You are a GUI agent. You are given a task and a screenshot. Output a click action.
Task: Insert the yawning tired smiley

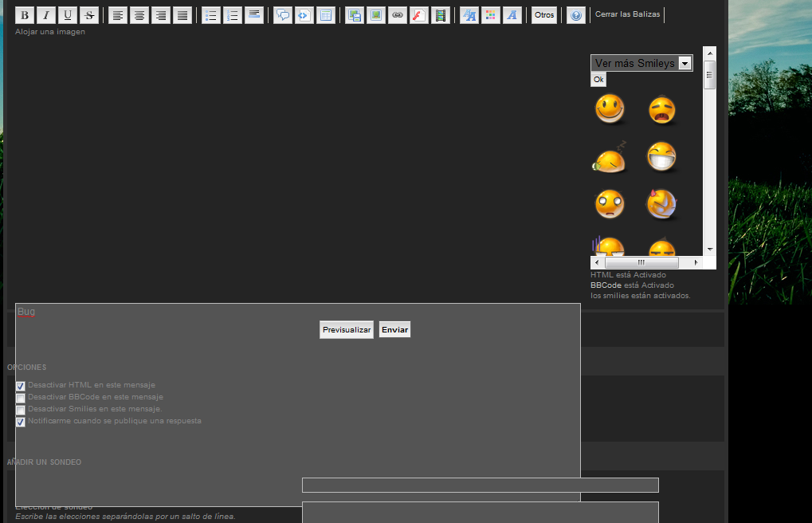662,110
